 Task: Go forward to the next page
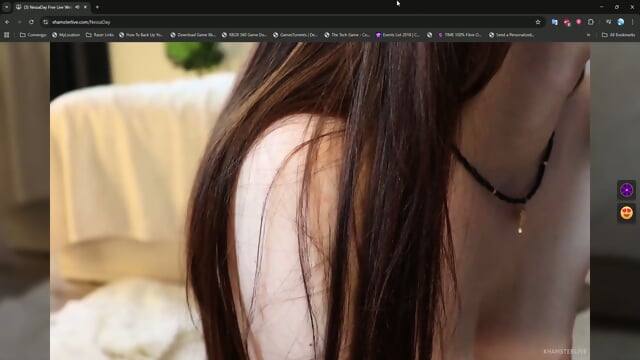click(x=19, y=22)
